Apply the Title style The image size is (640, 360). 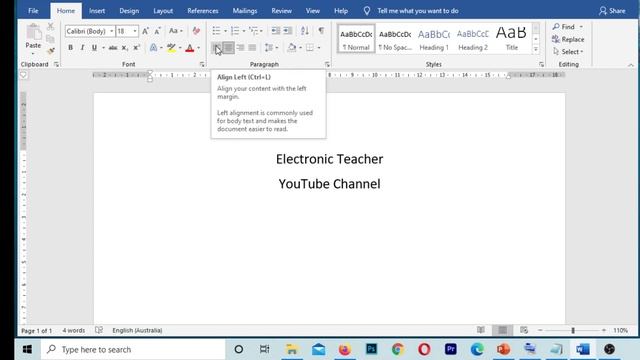[511, 40]
